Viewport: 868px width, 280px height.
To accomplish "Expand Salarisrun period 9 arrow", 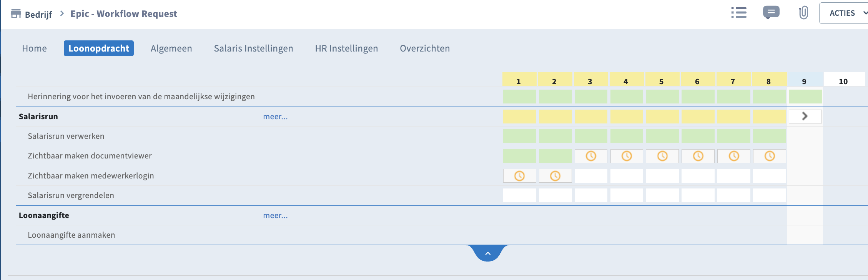I will tap(805, 116).
